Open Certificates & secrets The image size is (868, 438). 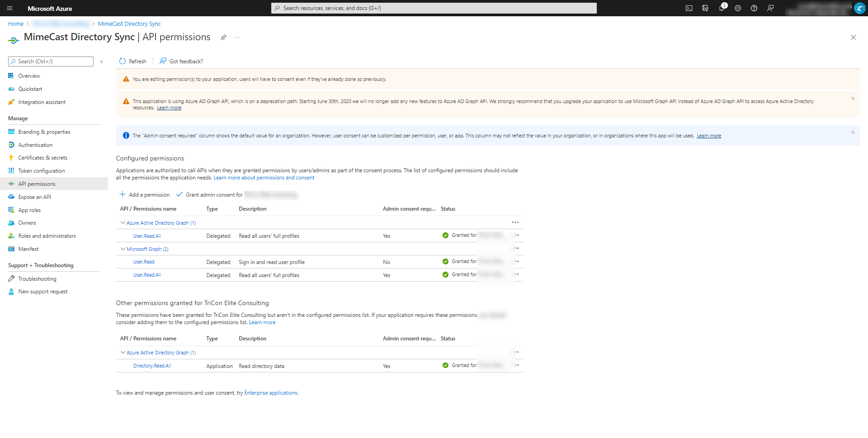(x=42, y=158)
